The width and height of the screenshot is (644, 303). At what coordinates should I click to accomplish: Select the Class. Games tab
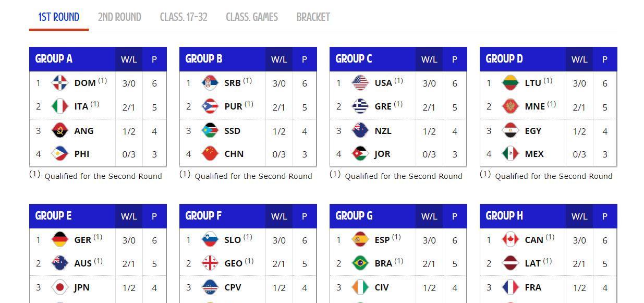pyautogui.click(x=252, y=17)
